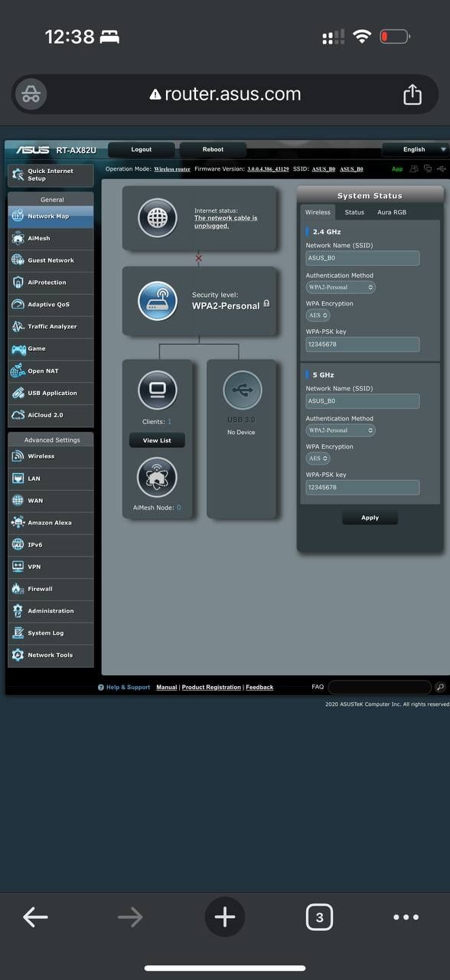
Task: Click the View List button
Action: (x=157, y=440)
